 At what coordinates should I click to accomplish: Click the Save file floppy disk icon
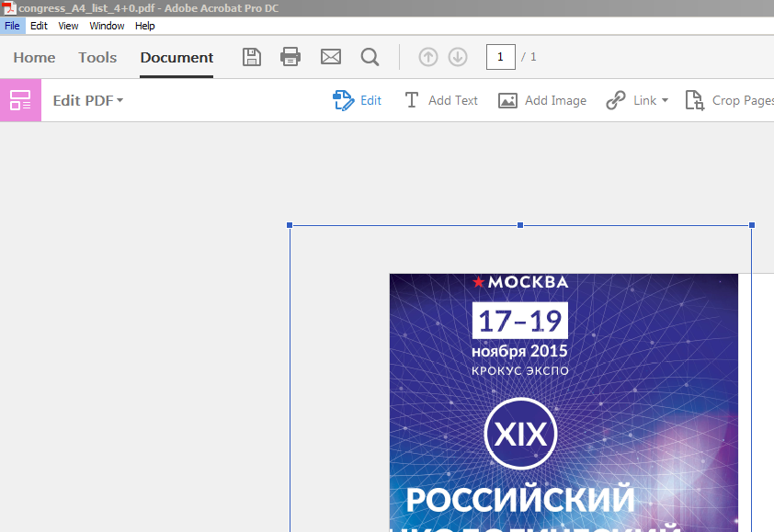tap(252, 57)
